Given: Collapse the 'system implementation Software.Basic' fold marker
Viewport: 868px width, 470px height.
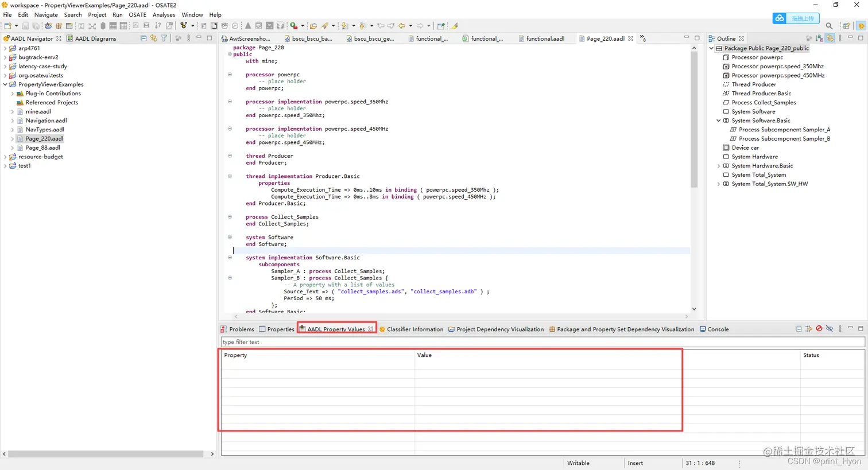Looking at the screenshot, I should click(x=230, y=258).
